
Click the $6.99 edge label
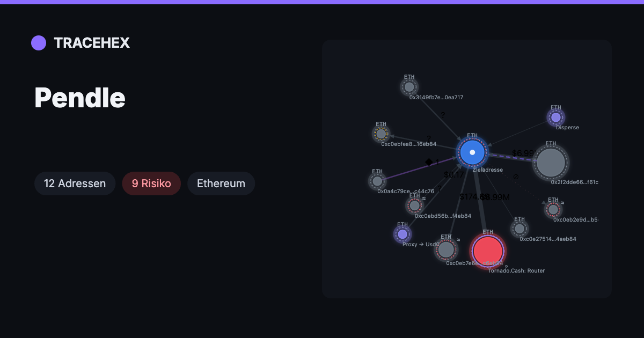click(523, 153)
